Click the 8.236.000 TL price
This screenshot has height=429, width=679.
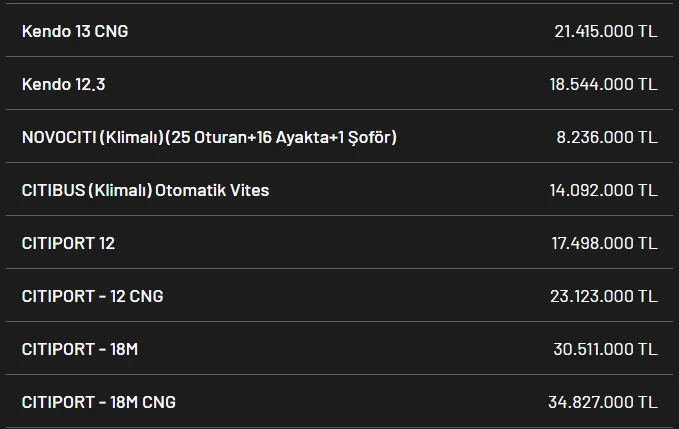[x=607, y=137]
